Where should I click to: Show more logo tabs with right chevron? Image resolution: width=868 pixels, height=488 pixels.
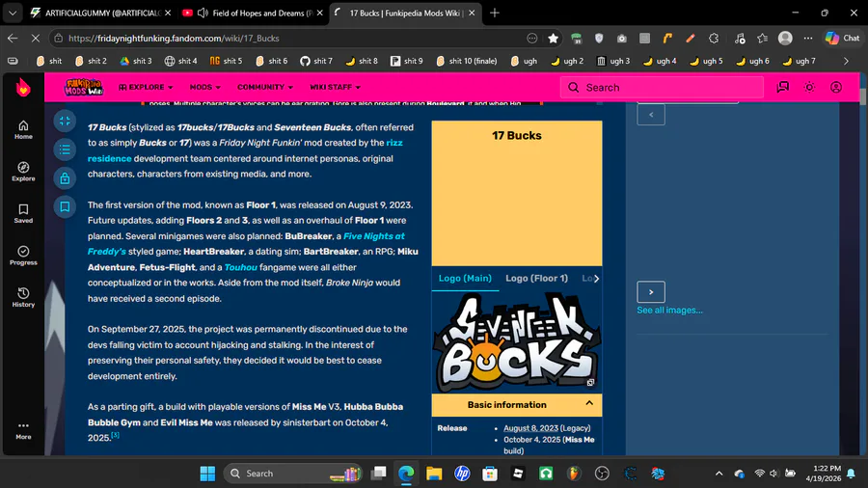click(596, 279)
